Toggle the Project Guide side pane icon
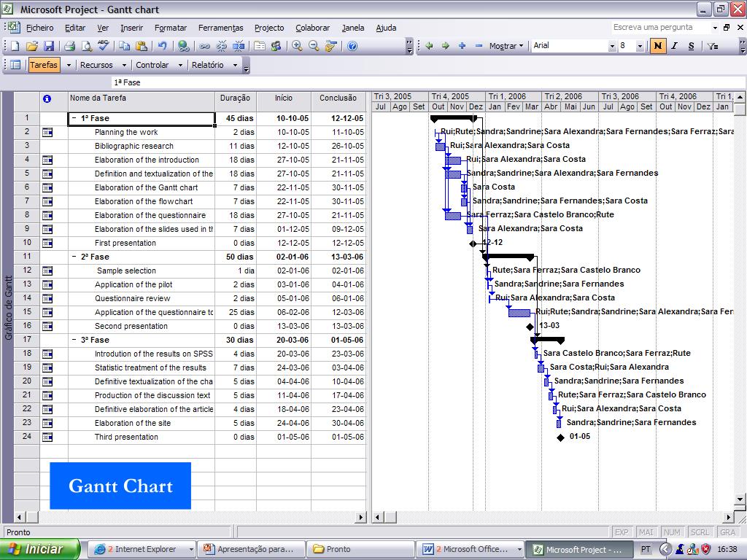This screenshot has width=747, height=560. 15,65
